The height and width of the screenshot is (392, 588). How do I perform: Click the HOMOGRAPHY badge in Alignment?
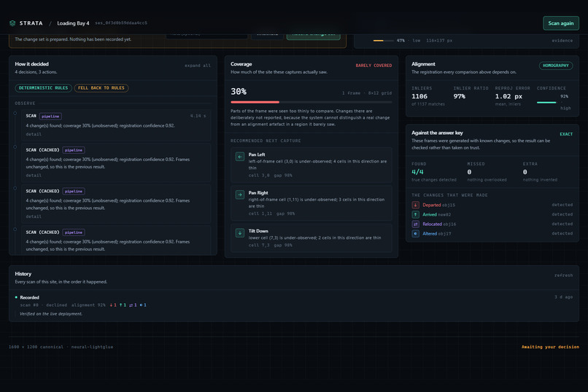point(556,66)
